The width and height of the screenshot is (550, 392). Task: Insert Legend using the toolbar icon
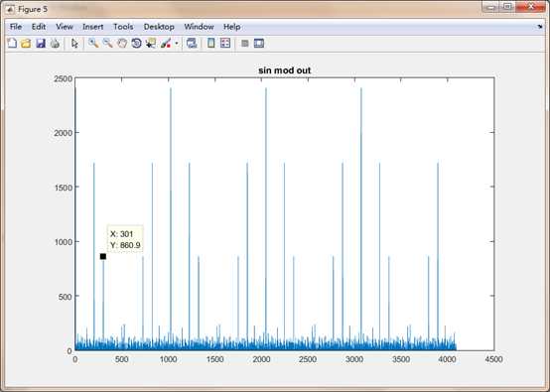(x=225, y=43)
